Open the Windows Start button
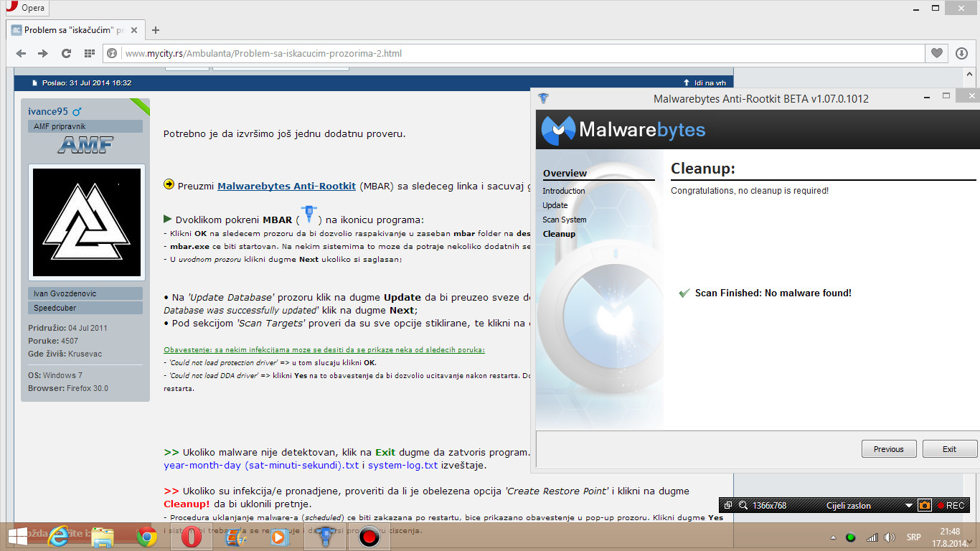 coord(17,536)
